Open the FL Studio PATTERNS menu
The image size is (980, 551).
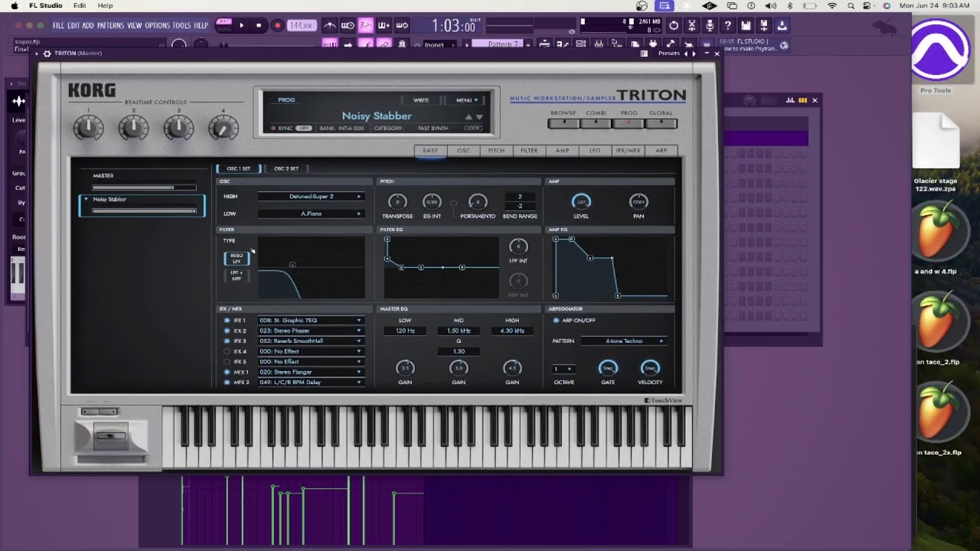[x=110, y=25]
